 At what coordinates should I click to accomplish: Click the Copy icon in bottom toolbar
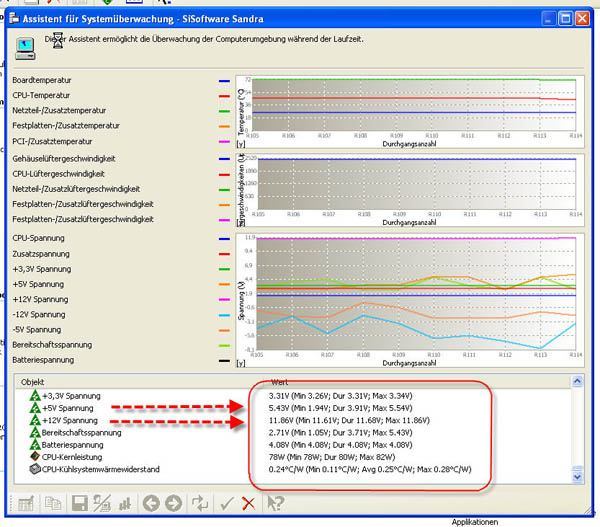(53, 503)
